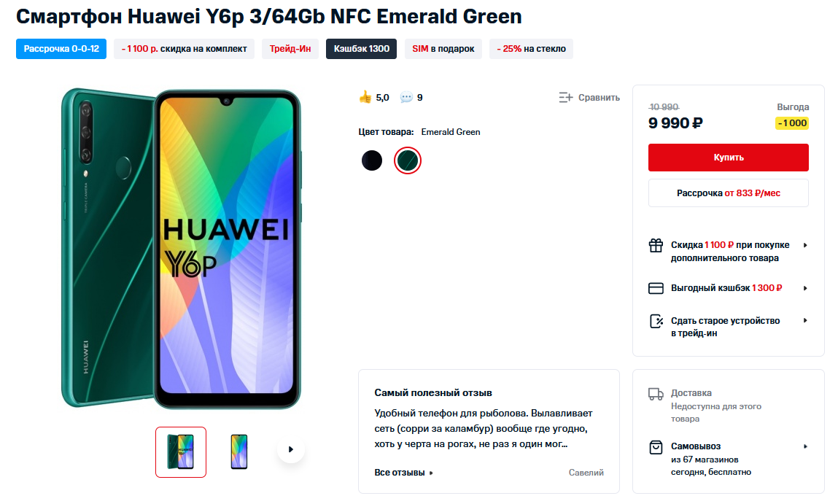The width and height of the screenshot is (838, 504).
Task: Click the card icon beside Выгодный кэшбэк
Action: click(x=656, y=288)
